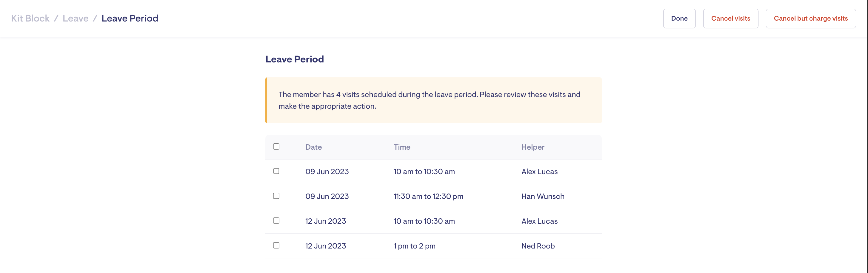868x273 pixels.
Task: Click the Leave Period breadcrumb title
Action: tap(130, 19)
